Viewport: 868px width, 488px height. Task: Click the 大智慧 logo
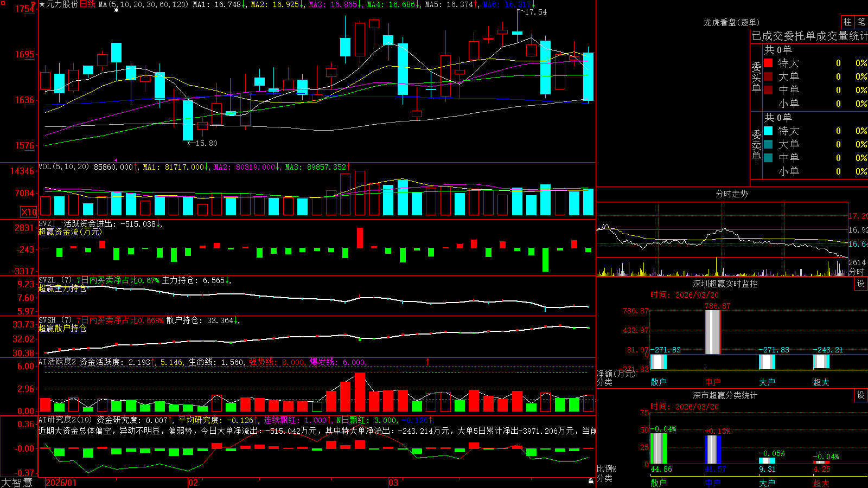coord(17,482)
